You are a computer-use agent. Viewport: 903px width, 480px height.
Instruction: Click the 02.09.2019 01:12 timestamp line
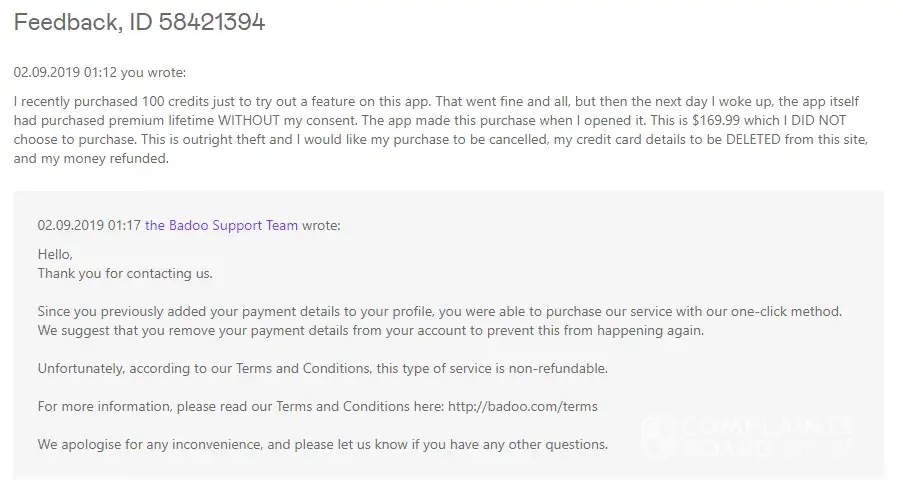pos(99,72)
